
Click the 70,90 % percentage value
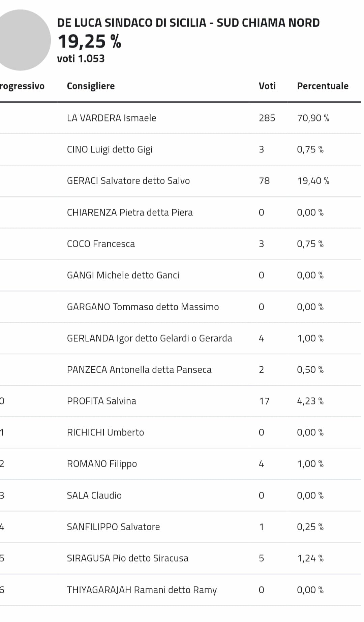pyautogui.click(x=313, y=118)
